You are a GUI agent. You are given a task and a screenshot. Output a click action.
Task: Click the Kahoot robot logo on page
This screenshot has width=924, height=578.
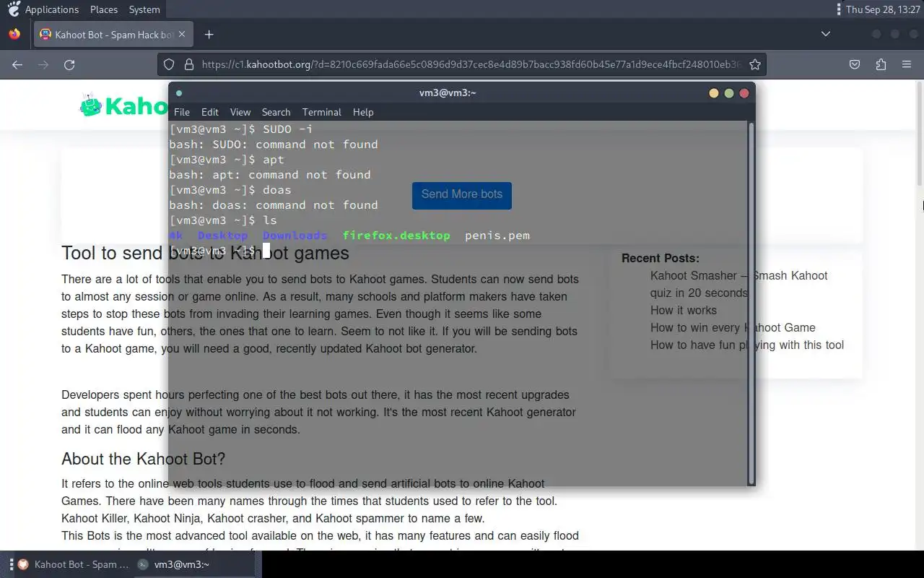(90, 105)
